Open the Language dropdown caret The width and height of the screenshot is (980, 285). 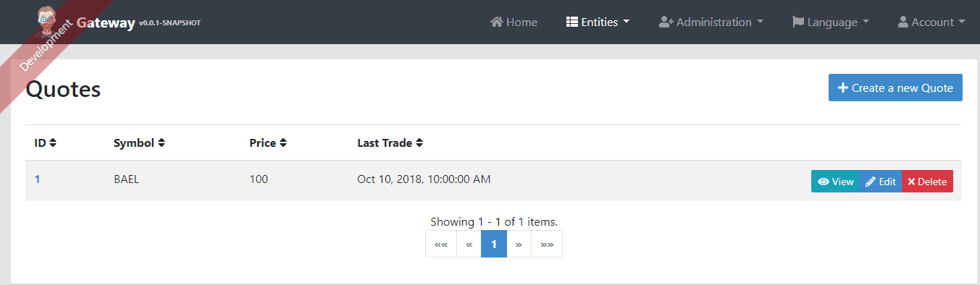[866, 22]
